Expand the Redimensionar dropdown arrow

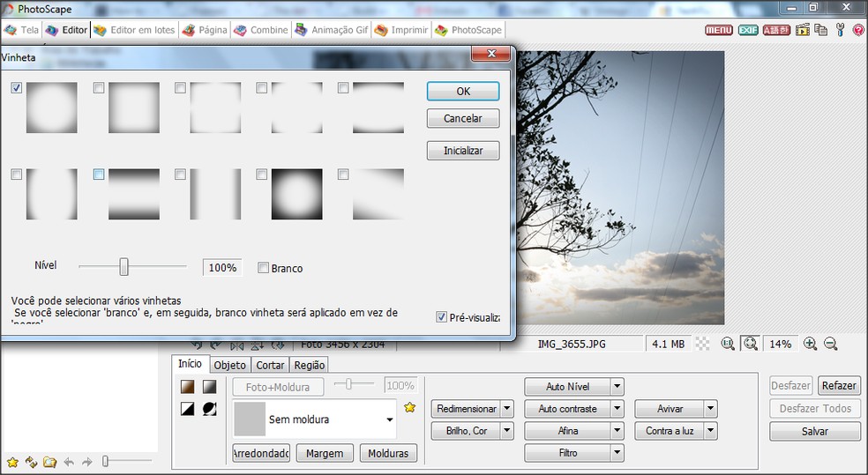click(507, 409)
